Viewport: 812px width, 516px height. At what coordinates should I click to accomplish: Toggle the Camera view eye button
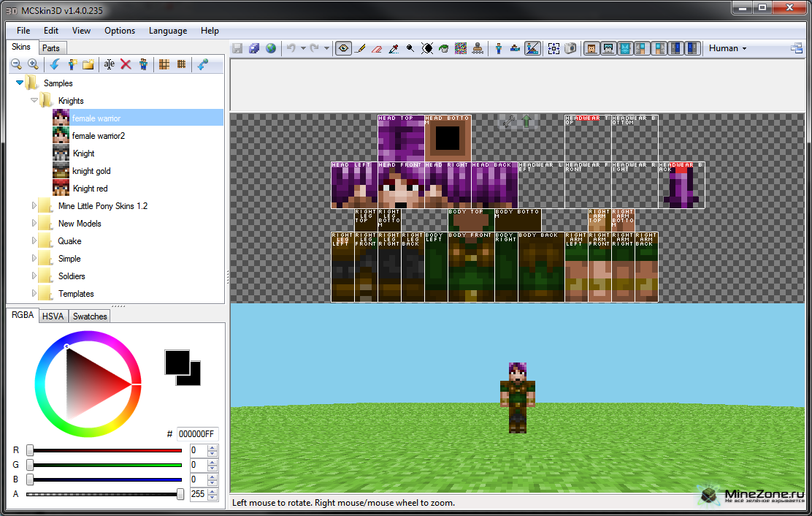(x=343, y=48)
